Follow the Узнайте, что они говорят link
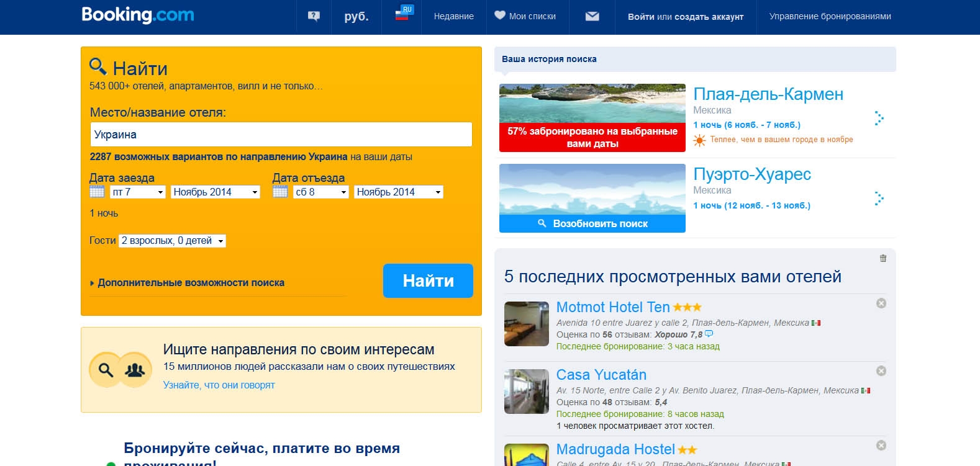Image resolution: width=980 pixels, height=466 pixels. pyautogui.click(x=219, y=385)
